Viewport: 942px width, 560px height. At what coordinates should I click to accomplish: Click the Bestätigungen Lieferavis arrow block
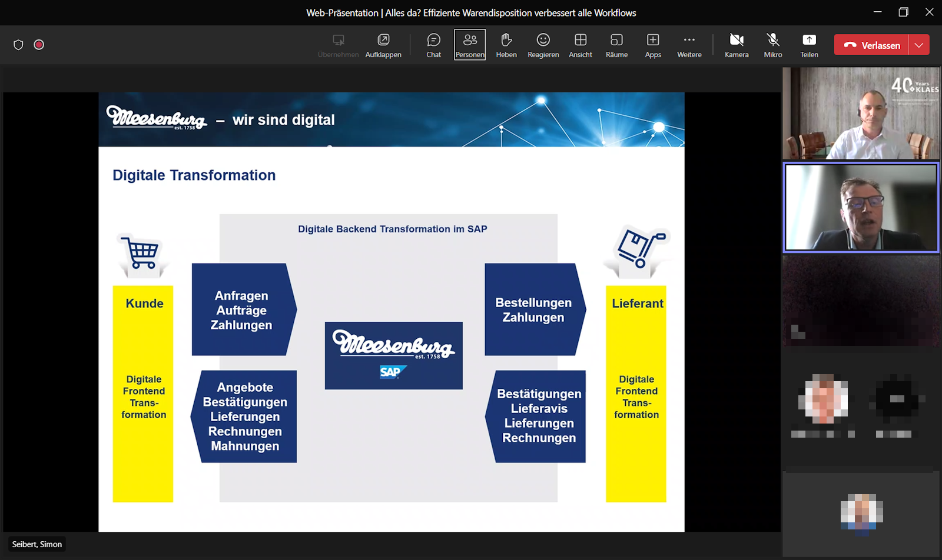pos(535,416)
